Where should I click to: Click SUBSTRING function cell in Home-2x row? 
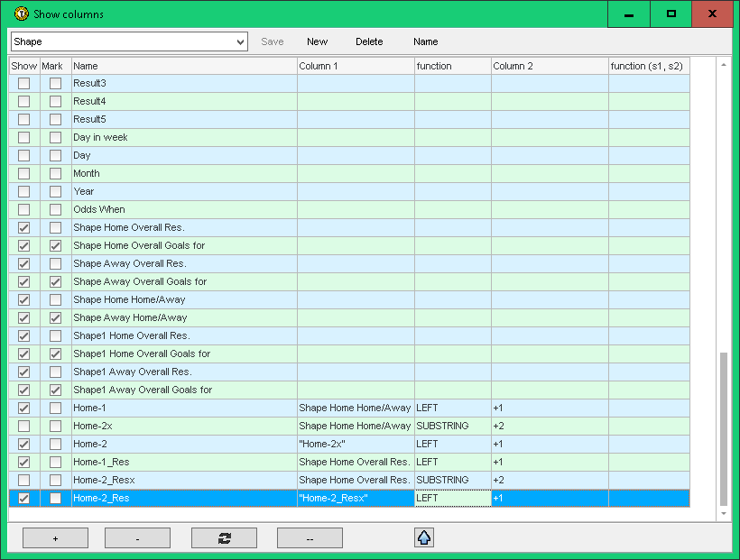click(x=452, y=426)
